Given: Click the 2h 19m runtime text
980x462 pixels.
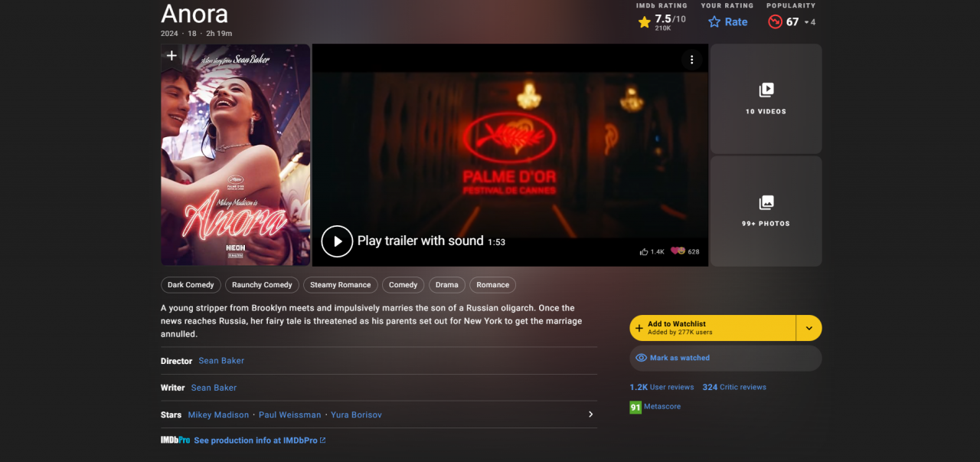Looking at the screenshot, I should [x=219, y=34].
